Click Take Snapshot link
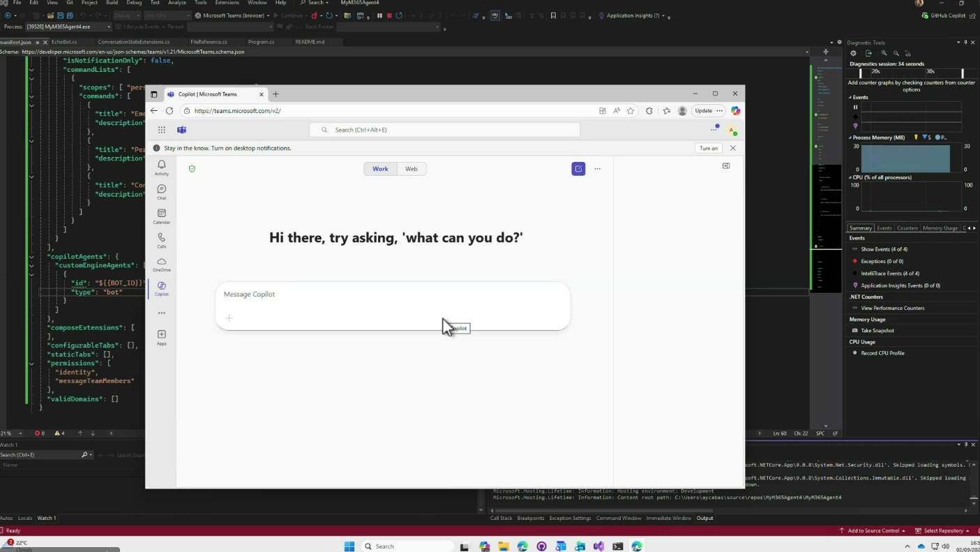Image resolution: width=980 pixels, height=552 pixels. click(877, 331)
